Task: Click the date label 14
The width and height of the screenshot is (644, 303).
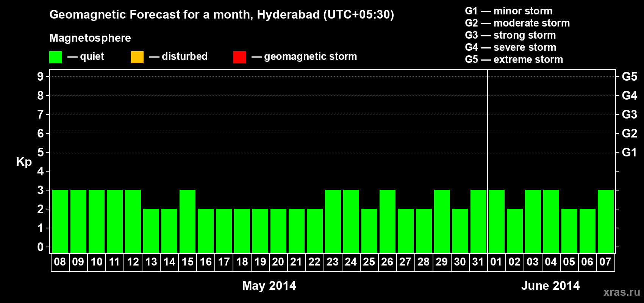Action: pos(169,262)
